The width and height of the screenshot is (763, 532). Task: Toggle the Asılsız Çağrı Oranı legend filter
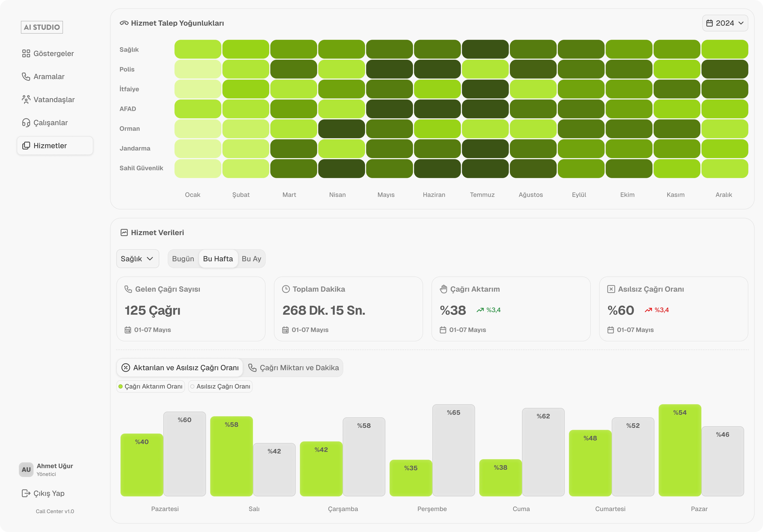click(x=220, y=386)
